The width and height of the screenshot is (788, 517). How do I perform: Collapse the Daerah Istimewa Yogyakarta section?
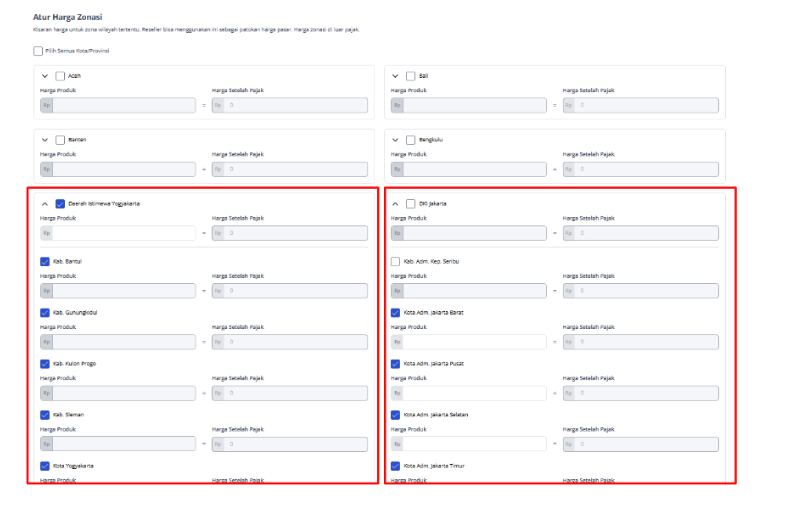pyautogui.click(x=45, y=204)
